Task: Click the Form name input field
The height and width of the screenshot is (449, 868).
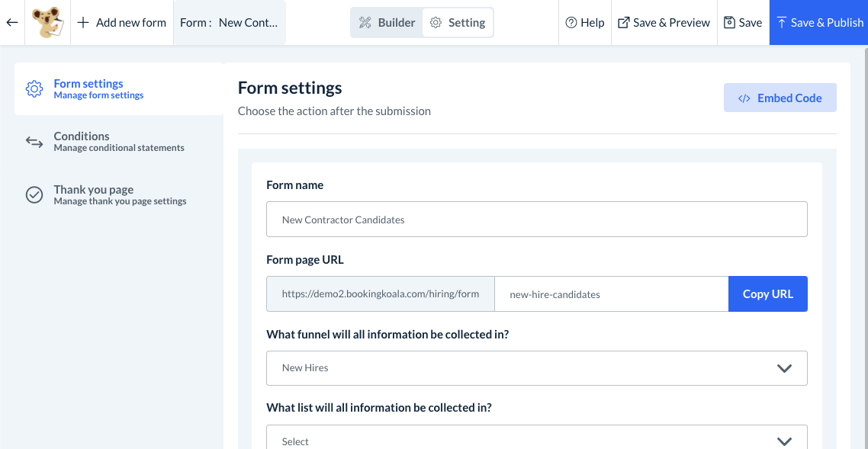Action: [x=536, y=220]
